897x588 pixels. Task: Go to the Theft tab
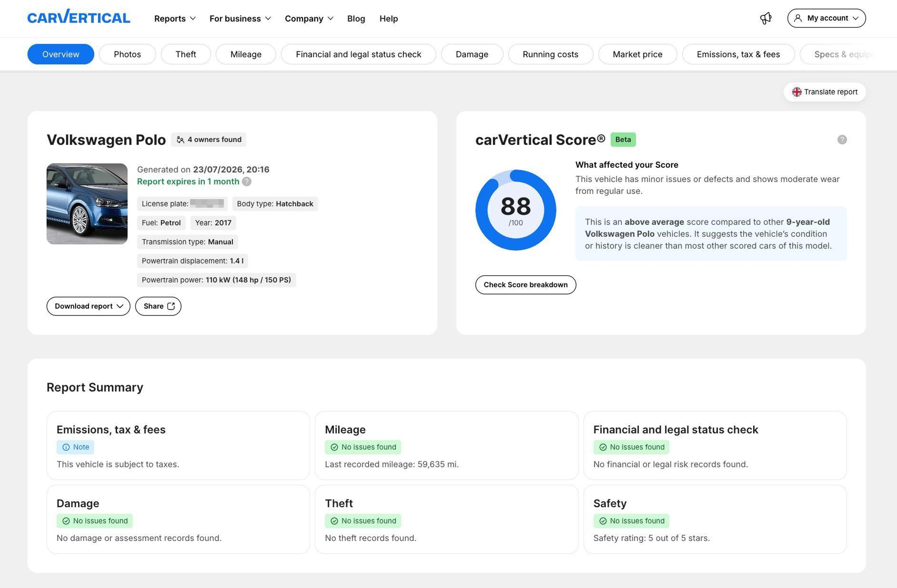click(186, 54)
